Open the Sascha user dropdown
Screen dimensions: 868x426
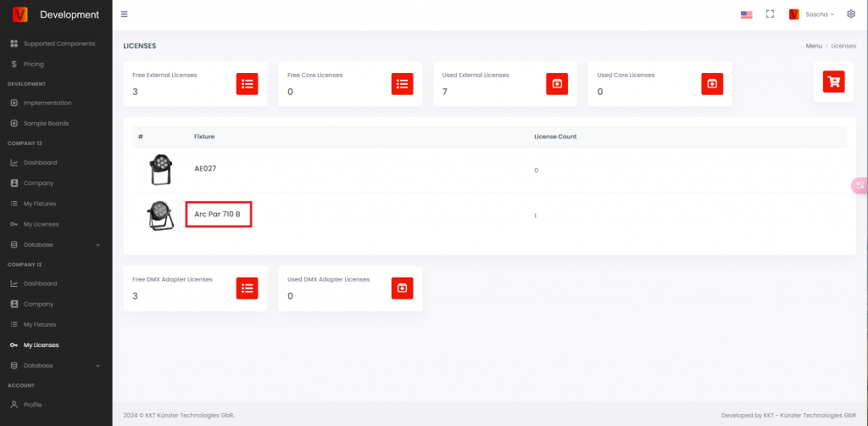pos(812,14)
